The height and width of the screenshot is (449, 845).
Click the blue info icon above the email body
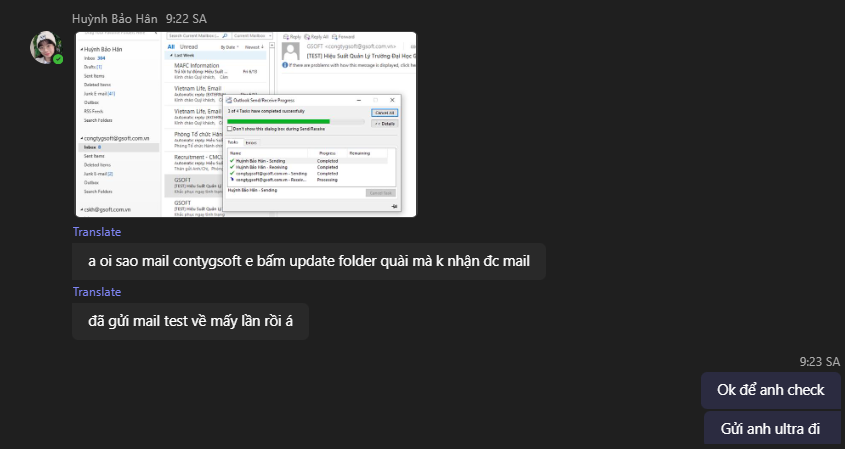point(283,65)
